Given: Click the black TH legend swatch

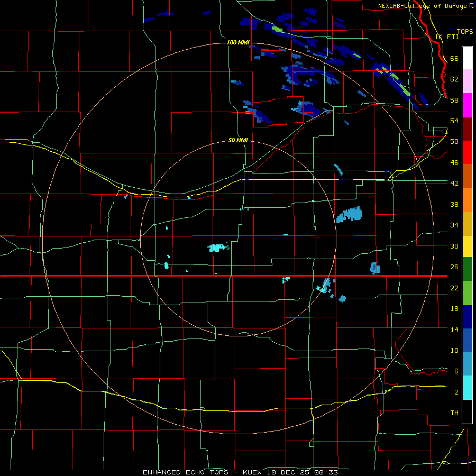Looking at the screenshot, I should [467, 411].
